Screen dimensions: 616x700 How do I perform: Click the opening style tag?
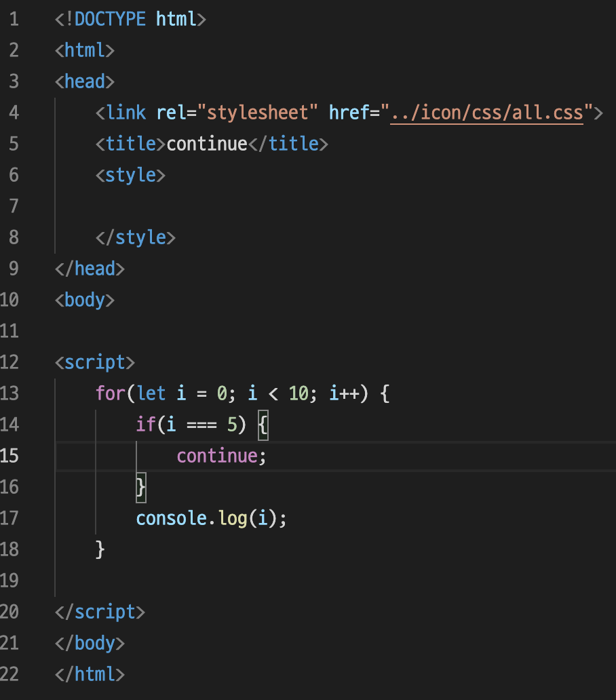tap(130, 176)
